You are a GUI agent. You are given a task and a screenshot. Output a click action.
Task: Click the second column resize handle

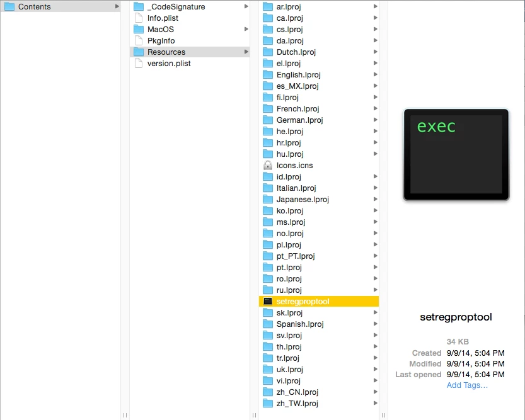pos(254,415)
